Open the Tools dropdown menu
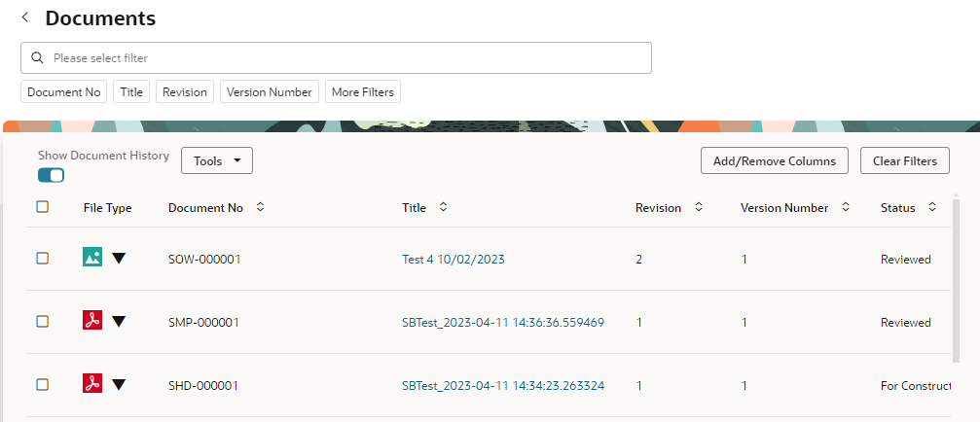This screenshot has height=422, width=980. [x=217, y=161]
